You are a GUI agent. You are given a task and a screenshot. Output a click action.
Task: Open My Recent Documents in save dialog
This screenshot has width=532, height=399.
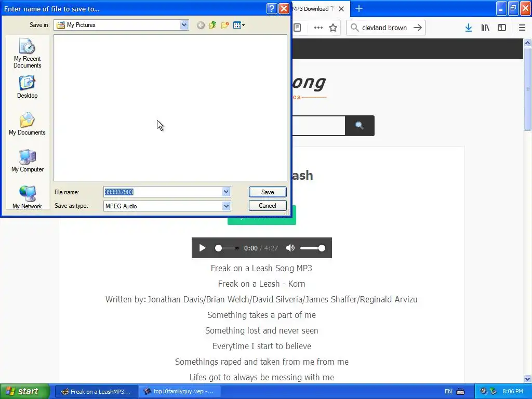point(27,54)
